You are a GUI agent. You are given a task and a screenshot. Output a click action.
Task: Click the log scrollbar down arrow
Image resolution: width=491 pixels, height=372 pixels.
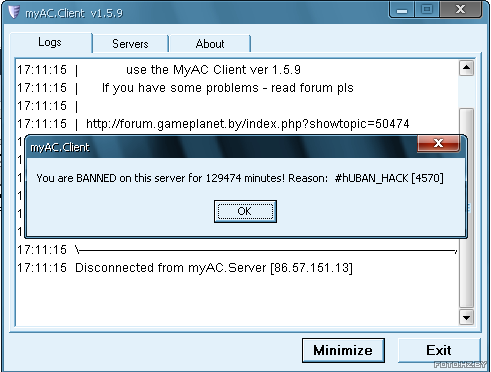point(466,317)
